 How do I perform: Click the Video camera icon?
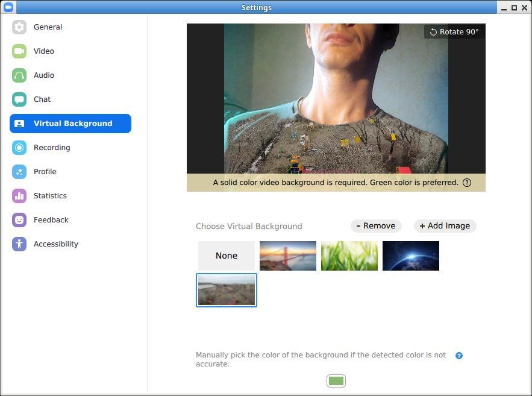coord(19,51)
